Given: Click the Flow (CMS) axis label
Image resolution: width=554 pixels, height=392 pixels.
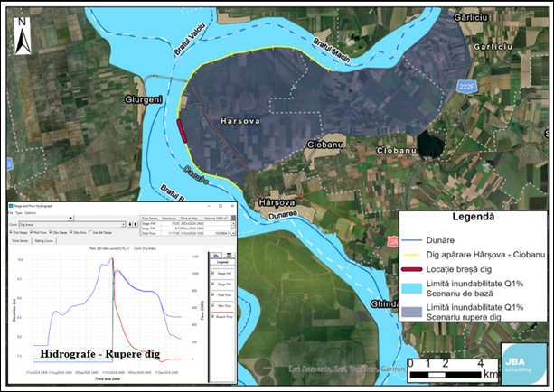Looking at the screenshot, I should point(202,310).
